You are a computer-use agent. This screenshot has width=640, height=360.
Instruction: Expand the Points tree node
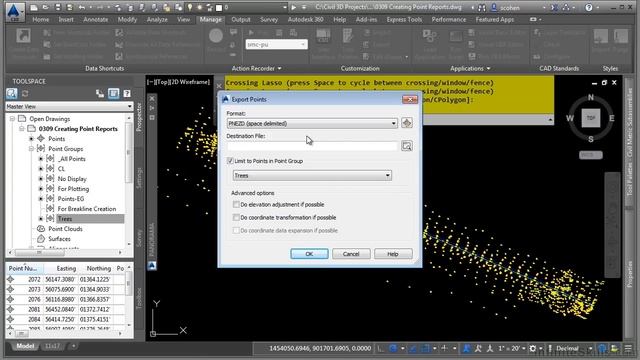pos(31,139)
